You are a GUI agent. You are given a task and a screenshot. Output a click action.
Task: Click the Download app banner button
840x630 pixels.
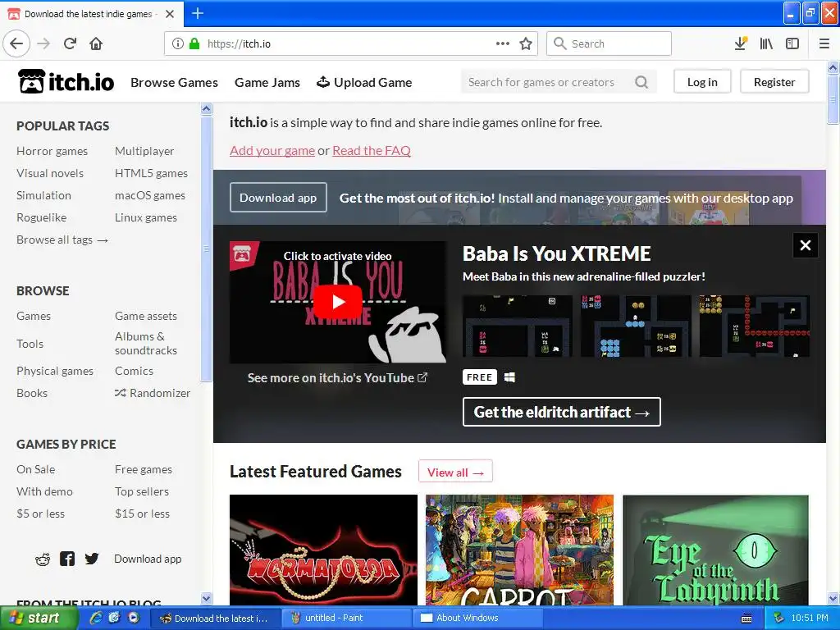[x=278, y=198]
